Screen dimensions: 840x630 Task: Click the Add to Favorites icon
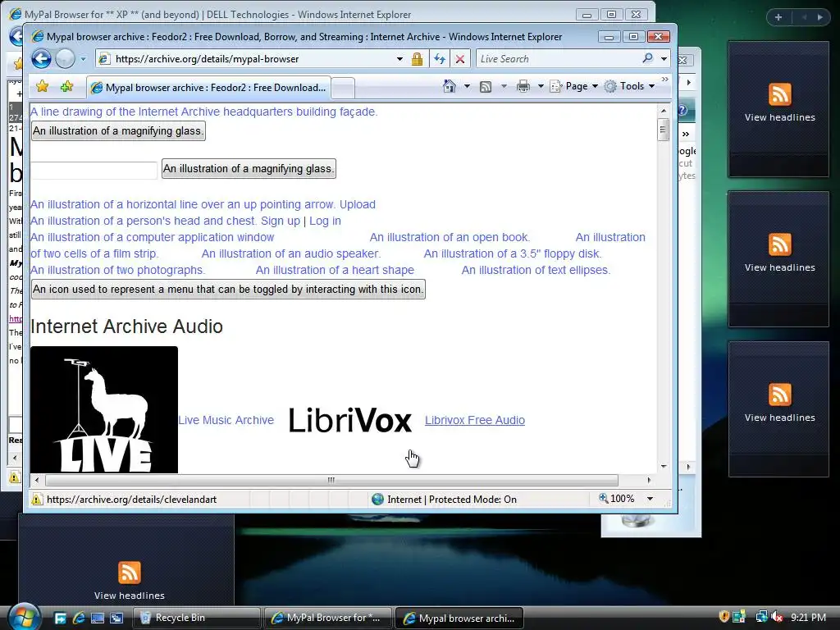point(67,86)
